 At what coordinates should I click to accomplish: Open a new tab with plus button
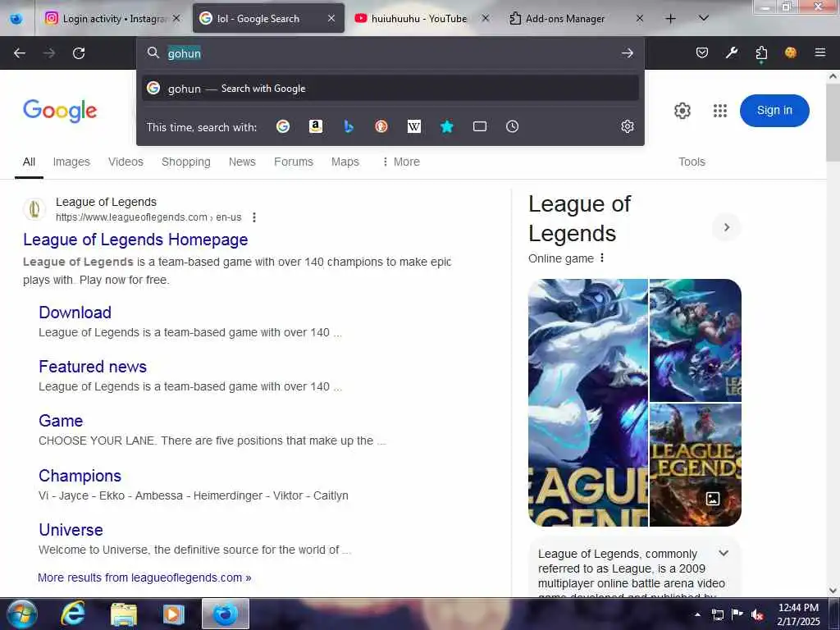[x=670, y=19]
